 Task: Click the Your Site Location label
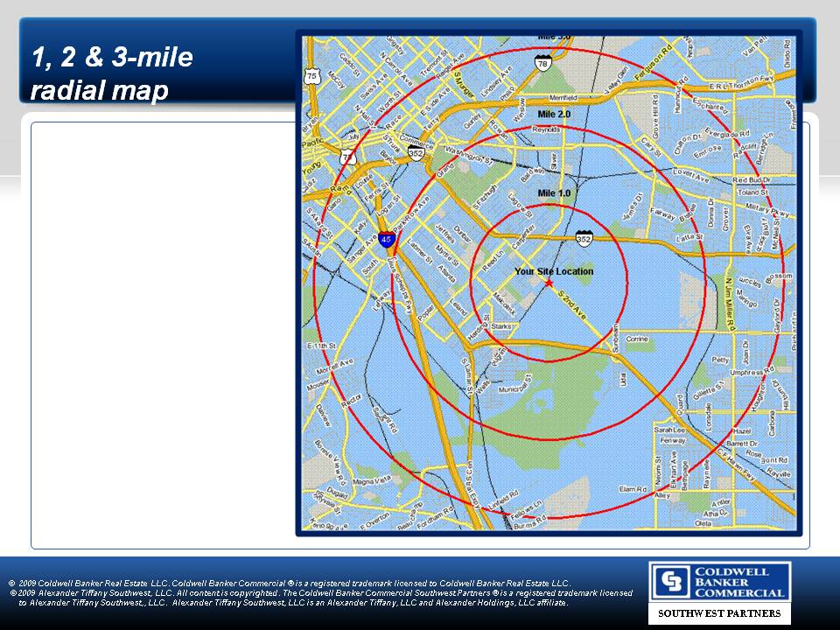pos(554,271)
